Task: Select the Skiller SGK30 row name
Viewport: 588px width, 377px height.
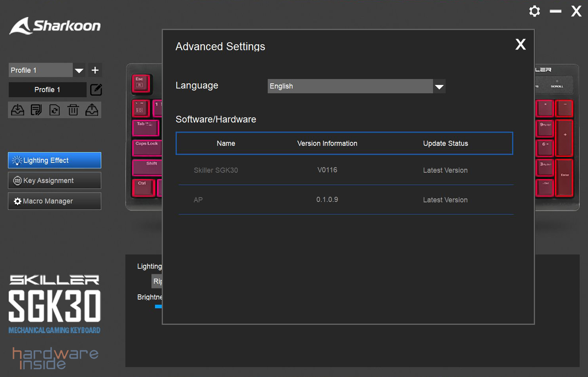Action: click(216, 170)
